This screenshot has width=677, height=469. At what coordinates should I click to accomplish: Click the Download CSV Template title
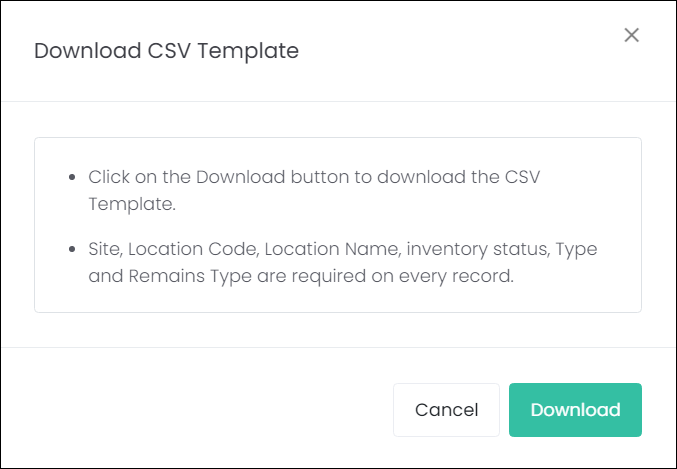pyautogui.click(x=166, y=51)
